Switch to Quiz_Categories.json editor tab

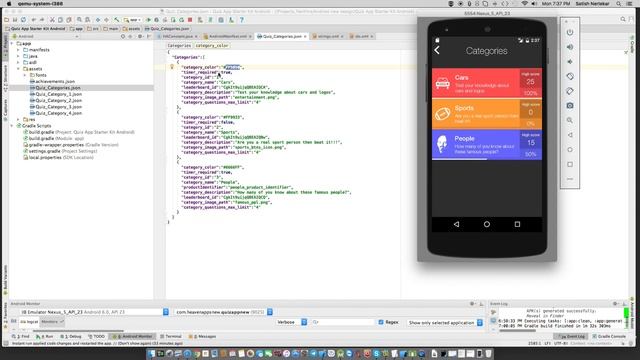pyautogui.click(x=282, y=36)
